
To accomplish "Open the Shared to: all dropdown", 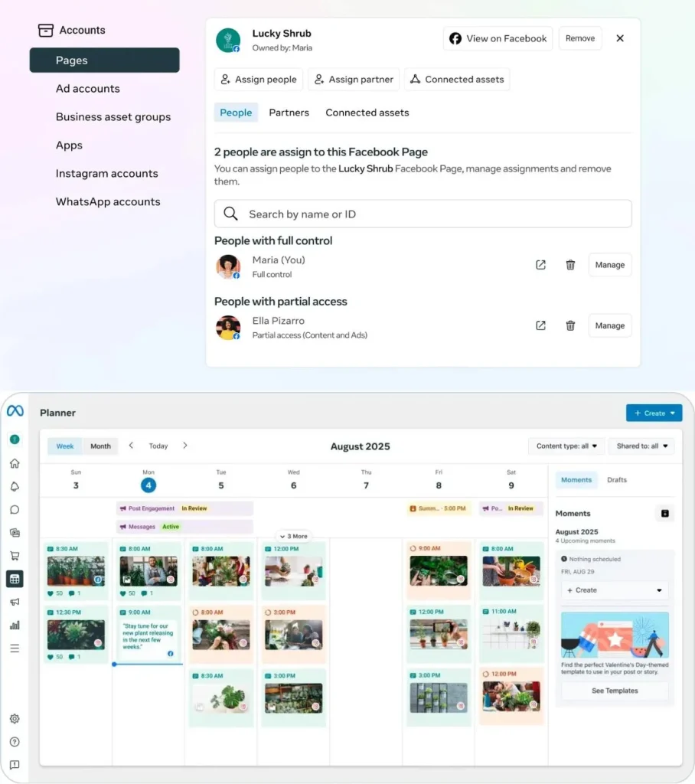I will click(x=641, y=446).
